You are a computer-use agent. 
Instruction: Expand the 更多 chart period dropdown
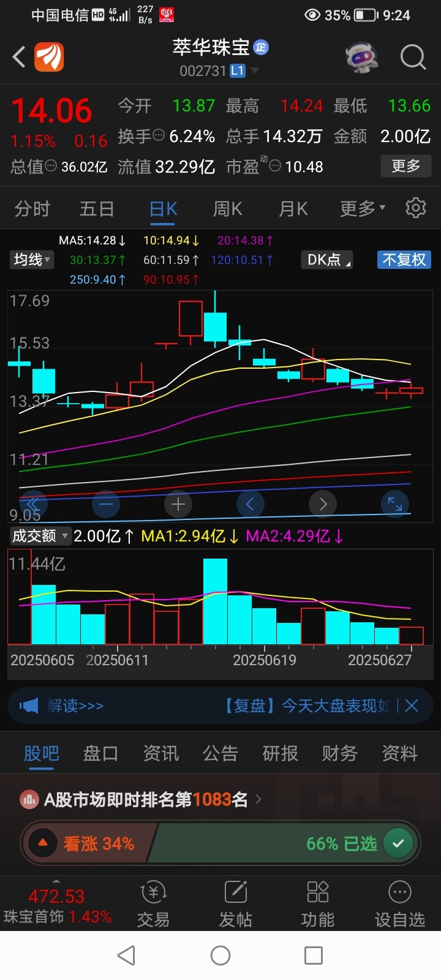(363, 208)
